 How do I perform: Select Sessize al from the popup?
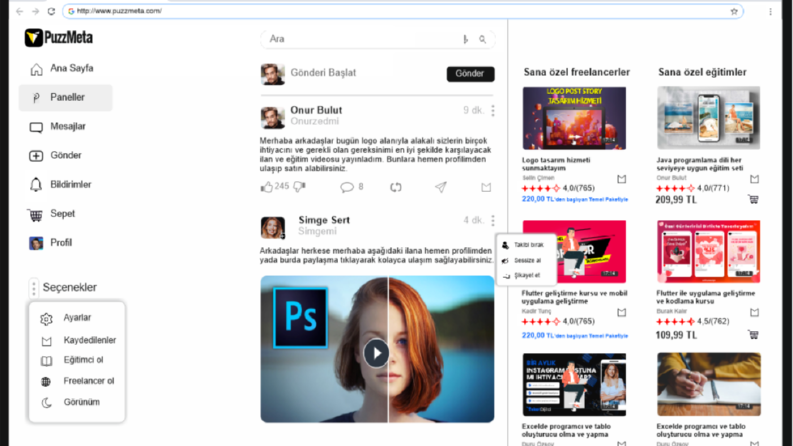521,260
